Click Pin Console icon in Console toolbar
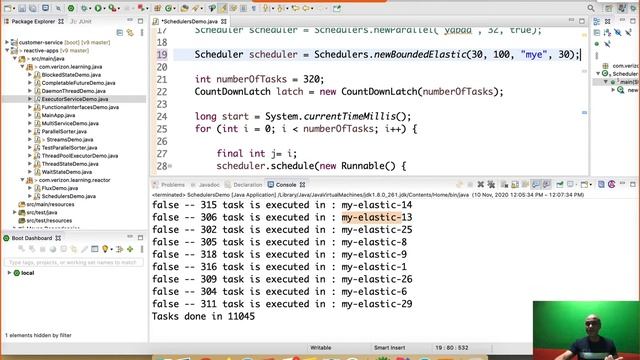 pyautogui.click(x=560, y=184)
